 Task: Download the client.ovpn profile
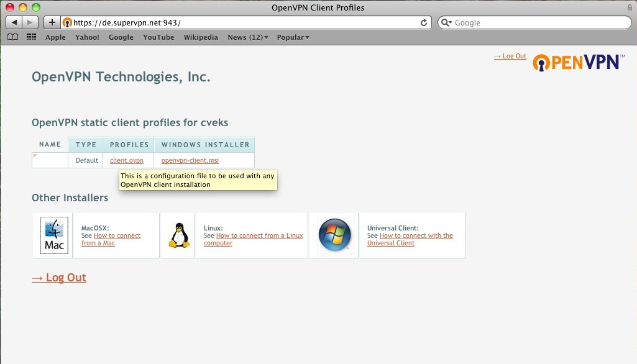(126, 160)
